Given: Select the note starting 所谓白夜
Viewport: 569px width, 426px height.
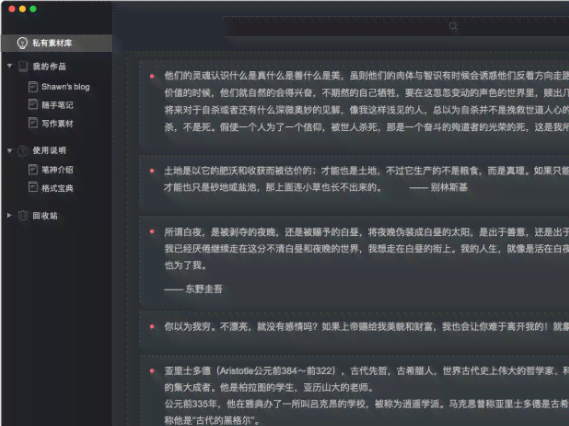Looking at the screenshot, I should [354, 262].
